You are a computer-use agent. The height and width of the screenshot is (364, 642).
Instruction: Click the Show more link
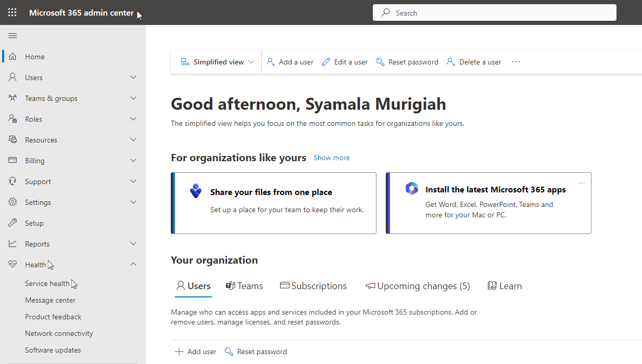[x=331, y=158]
